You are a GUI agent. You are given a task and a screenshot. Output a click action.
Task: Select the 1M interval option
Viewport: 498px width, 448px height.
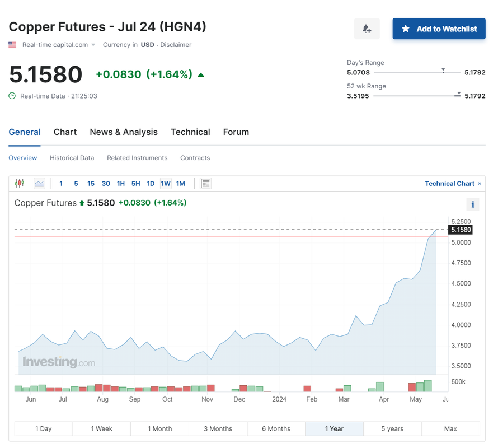[180, 183]
